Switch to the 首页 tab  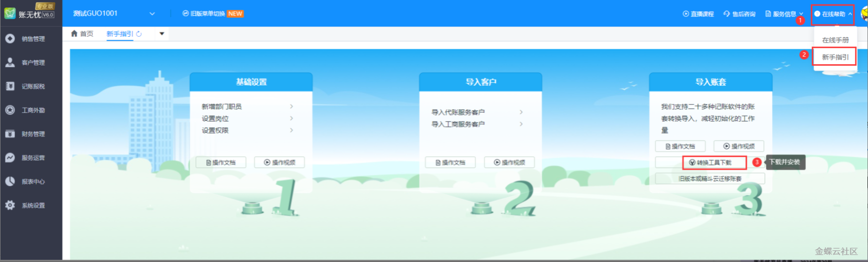(82, 34)
